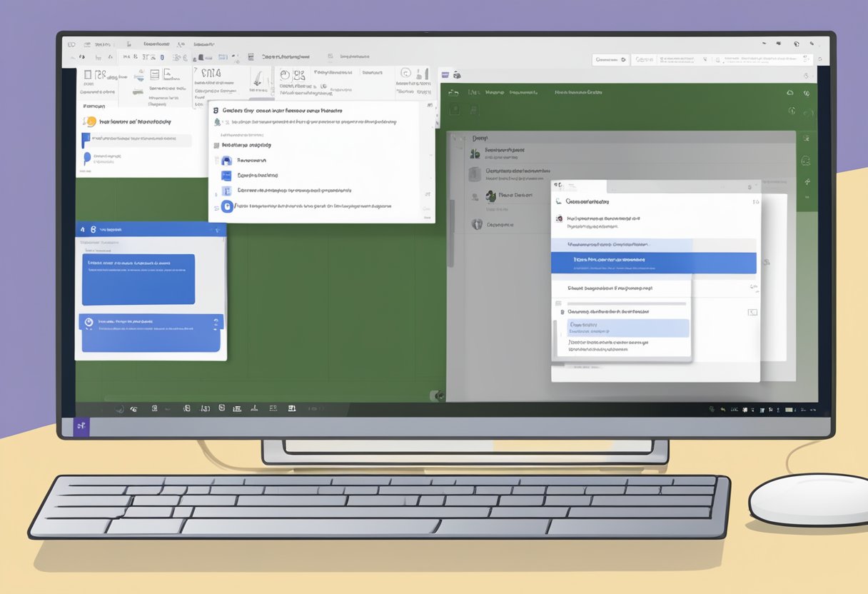
Task: Switch to the longest-labeled tab in the green header
Action: 579,93
